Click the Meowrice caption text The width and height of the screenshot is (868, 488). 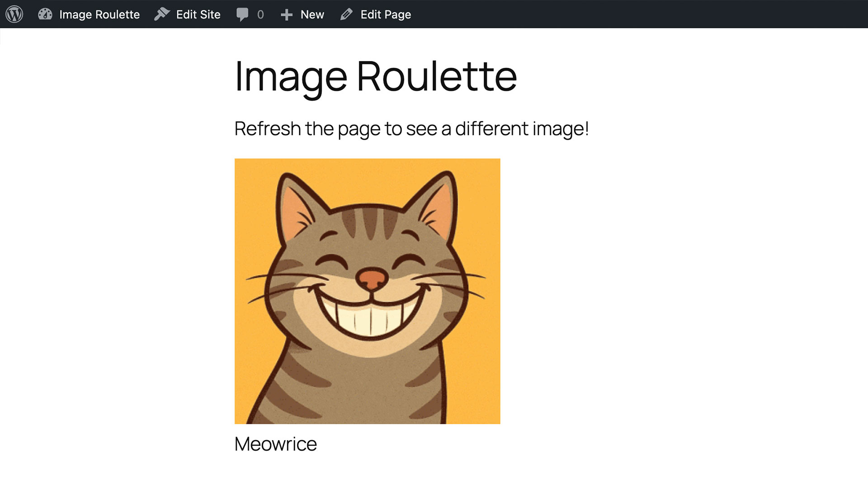(x=275, y=444)
